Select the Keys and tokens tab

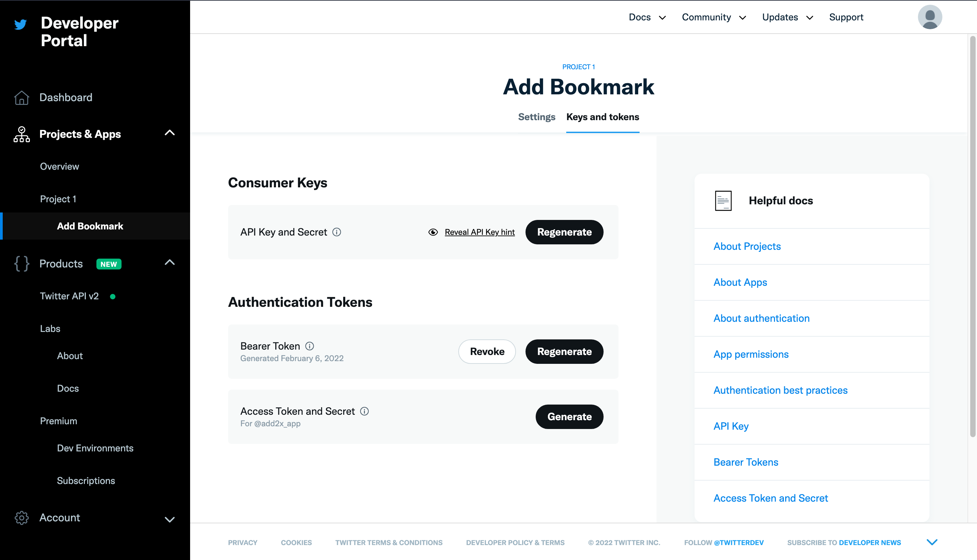click(x=603, y=117)
